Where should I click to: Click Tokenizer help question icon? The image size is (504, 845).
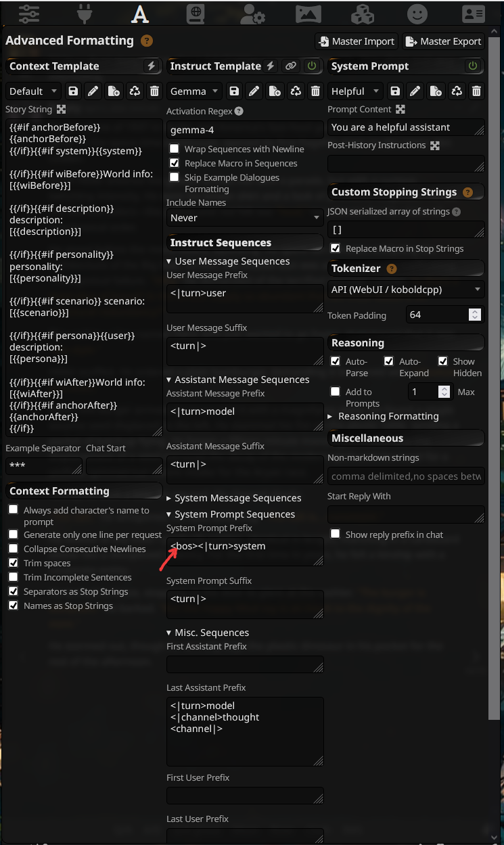[x=391, y=269]
